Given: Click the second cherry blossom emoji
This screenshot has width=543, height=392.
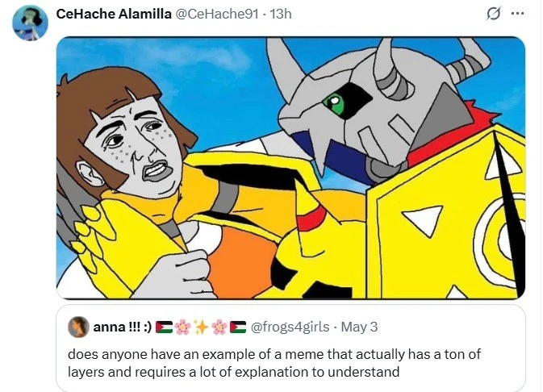Looking at the screenshot, I should [x=219, y=327].
